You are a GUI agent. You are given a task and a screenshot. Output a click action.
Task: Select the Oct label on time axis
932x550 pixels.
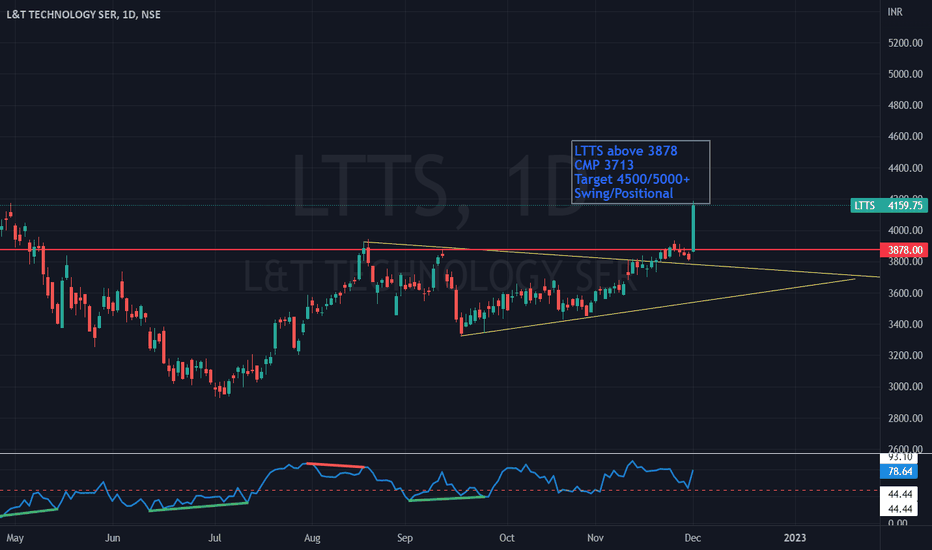pyautogui.click(x=506, y=538)
